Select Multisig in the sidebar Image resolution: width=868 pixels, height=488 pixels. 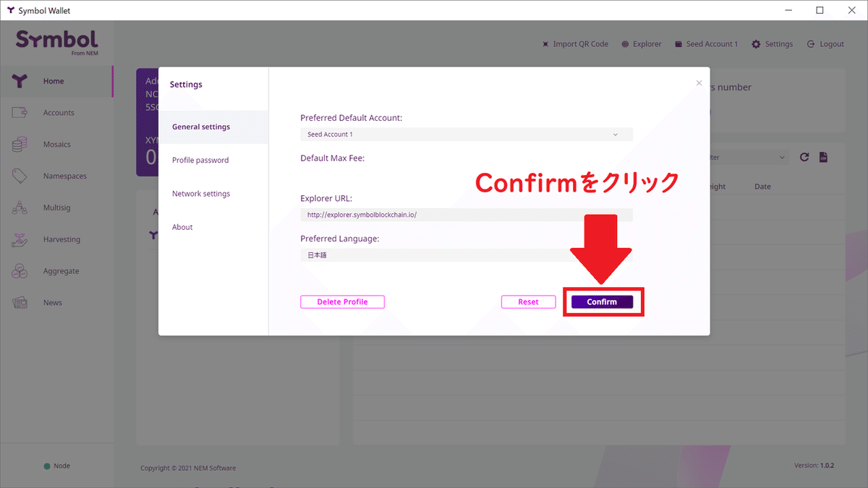click(x=57, y=207)
